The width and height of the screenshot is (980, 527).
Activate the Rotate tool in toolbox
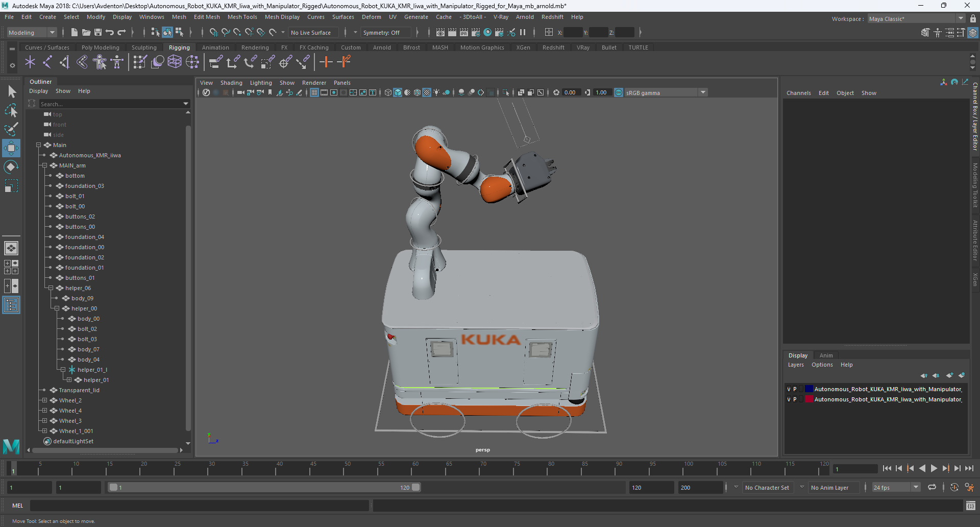point(11,167)
